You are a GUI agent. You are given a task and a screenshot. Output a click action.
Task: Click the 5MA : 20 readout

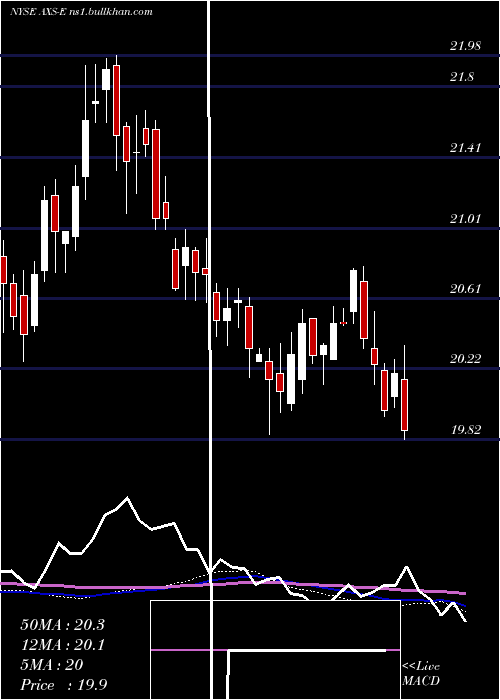point(52,665)
